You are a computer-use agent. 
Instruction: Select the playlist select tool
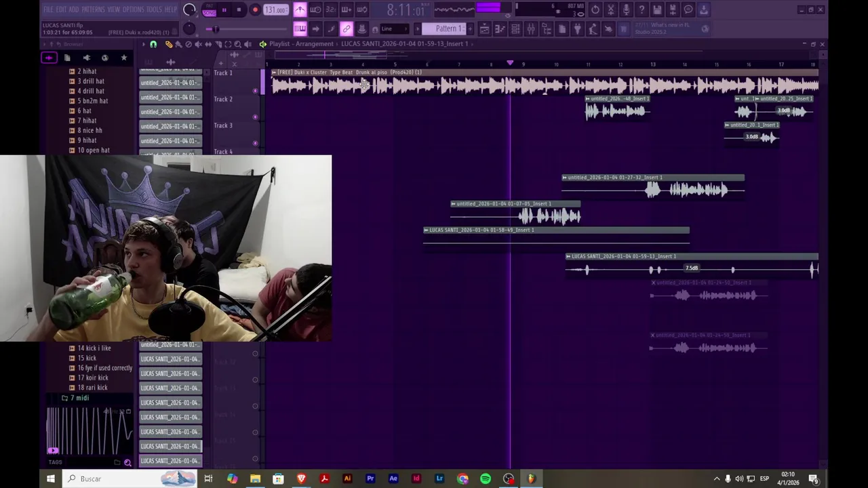(227, 44)
